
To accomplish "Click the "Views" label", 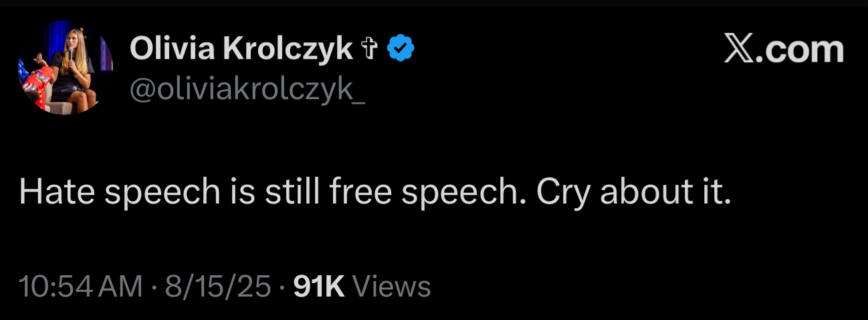I will point(391,287).
